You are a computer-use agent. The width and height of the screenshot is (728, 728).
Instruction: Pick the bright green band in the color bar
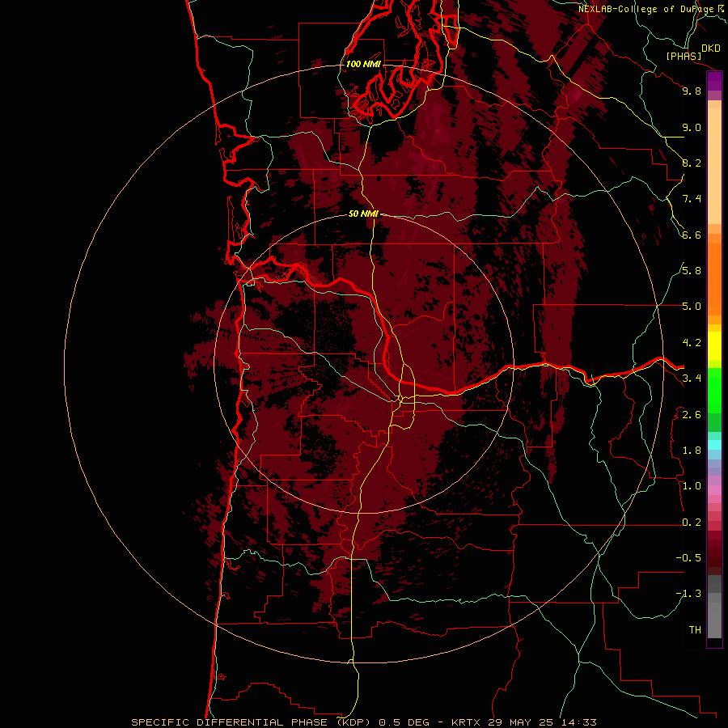tap(714, 391)
